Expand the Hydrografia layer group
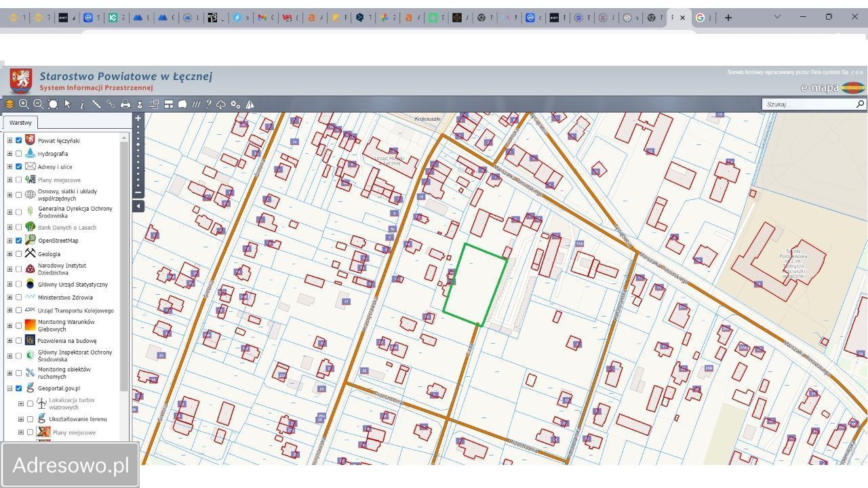 [9, 154]
